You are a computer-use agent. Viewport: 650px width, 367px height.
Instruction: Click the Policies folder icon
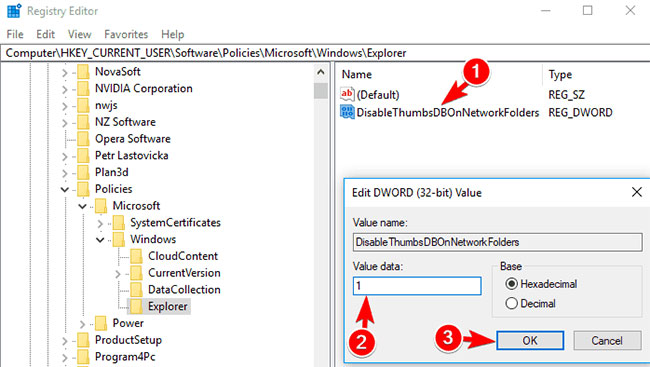83,189
